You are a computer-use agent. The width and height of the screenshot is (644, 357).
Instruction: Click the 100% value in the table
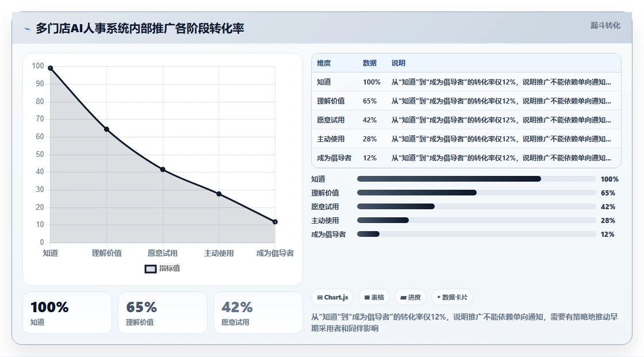[x=371, y=82]
